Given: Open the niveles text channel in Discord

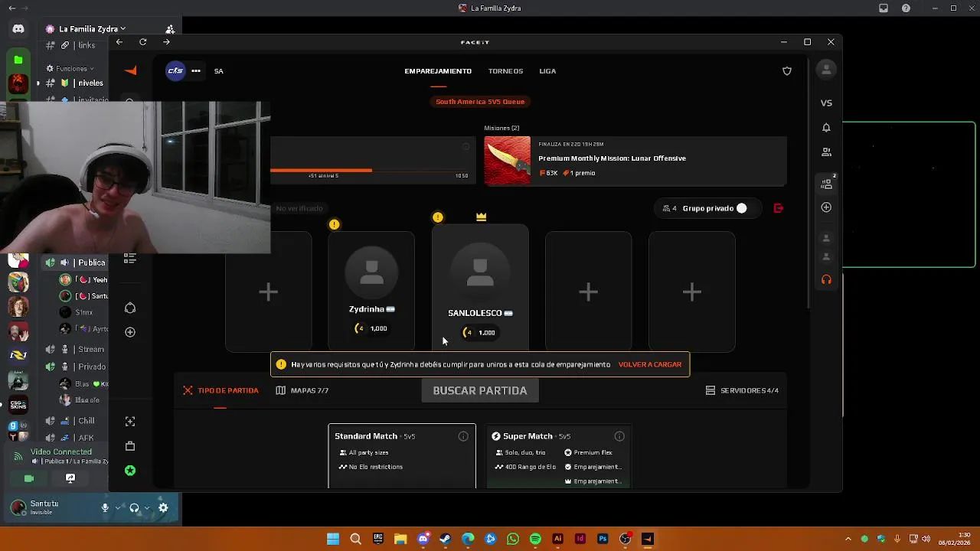Looking at the screenshot, I should point(76,83).
